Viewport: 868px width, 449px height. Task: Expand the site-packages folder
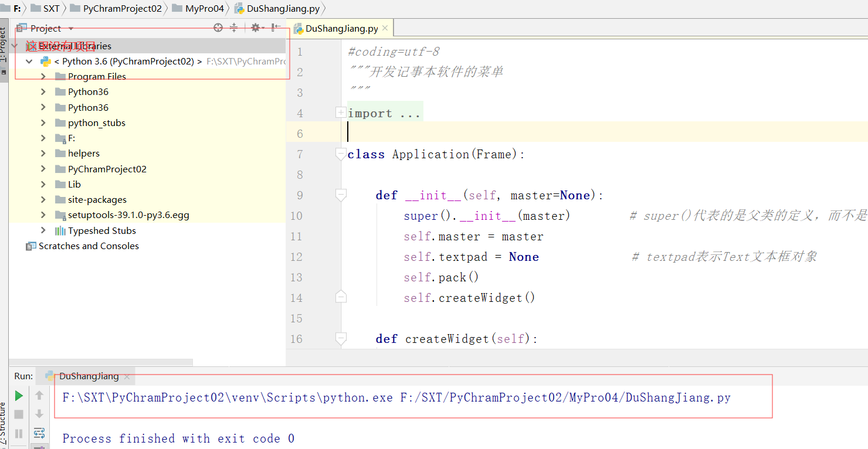tap(43, 199)
